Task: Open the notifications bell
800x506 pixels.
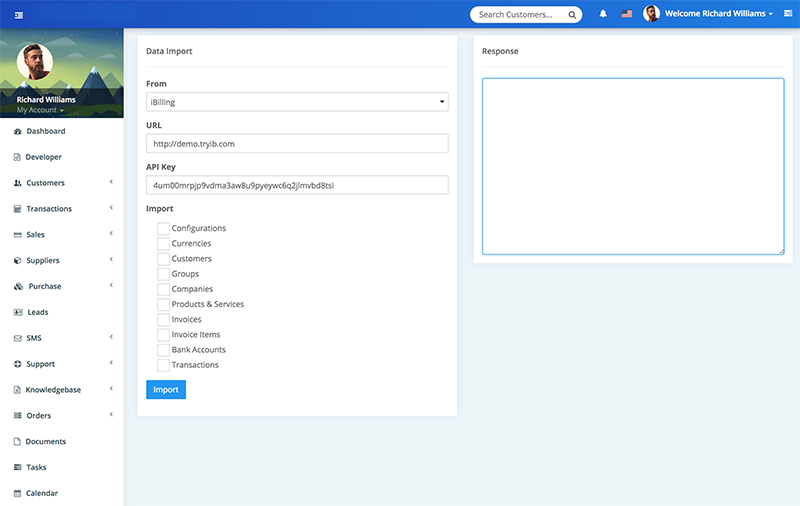Action: coord(603,14)
